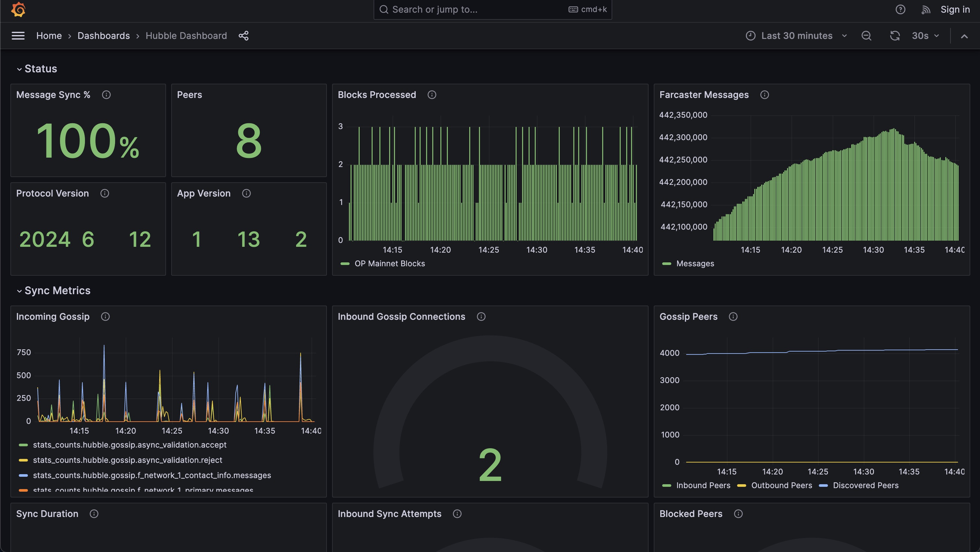Click the Grafana logo icon

pyautogui.click(x=18, y=9)
